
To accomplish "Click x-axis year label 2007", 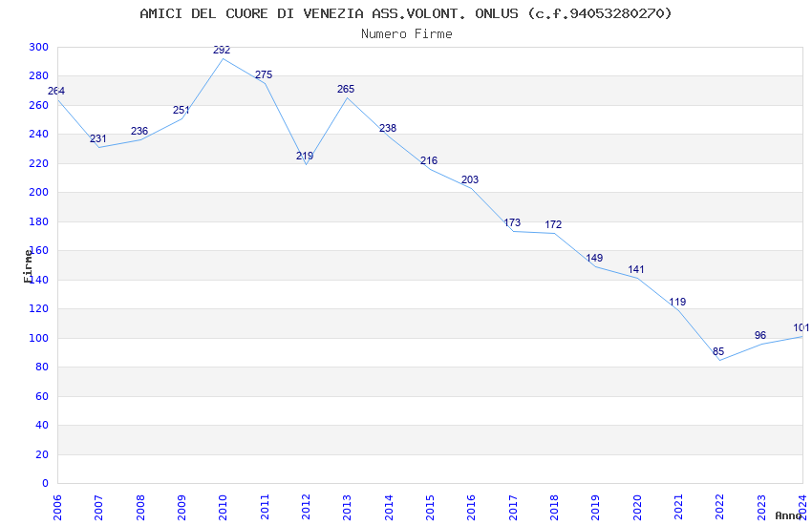I will (98, 508).
